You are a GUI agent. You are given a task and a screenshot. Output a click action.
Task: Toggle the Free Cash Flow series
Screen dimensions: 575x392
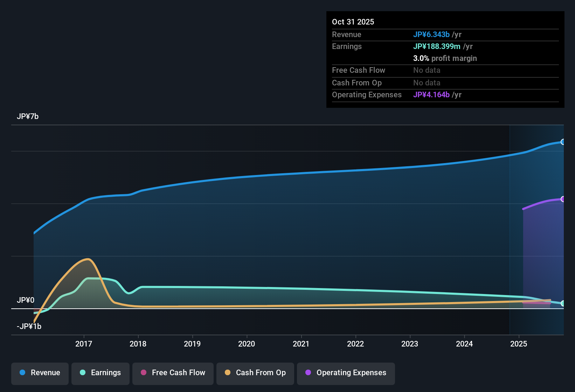[173, 373]
